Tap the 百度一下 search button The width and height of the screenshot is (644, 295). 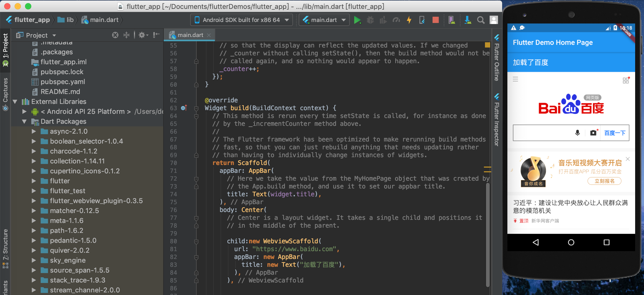click(615, 133)
